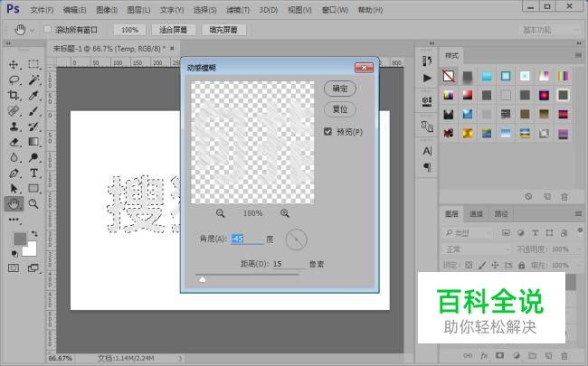Select the Brush tool
Viewport: 588px width, 366px height.
point(33,111)
